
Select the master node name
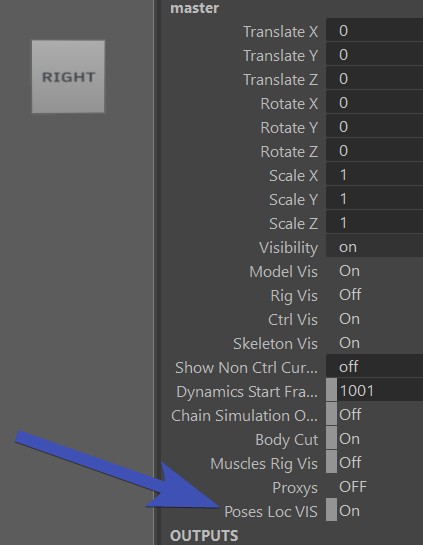[194, 8]
